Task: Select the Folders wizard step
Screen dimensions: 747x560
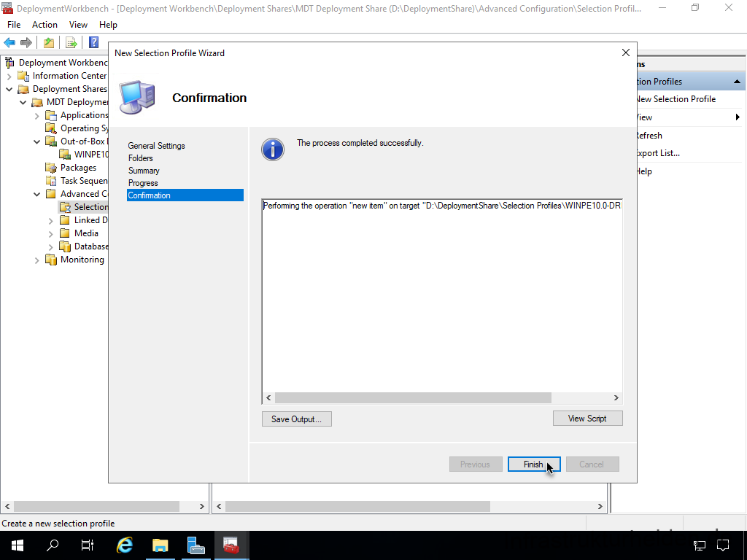Action: (x=141, y=158)
